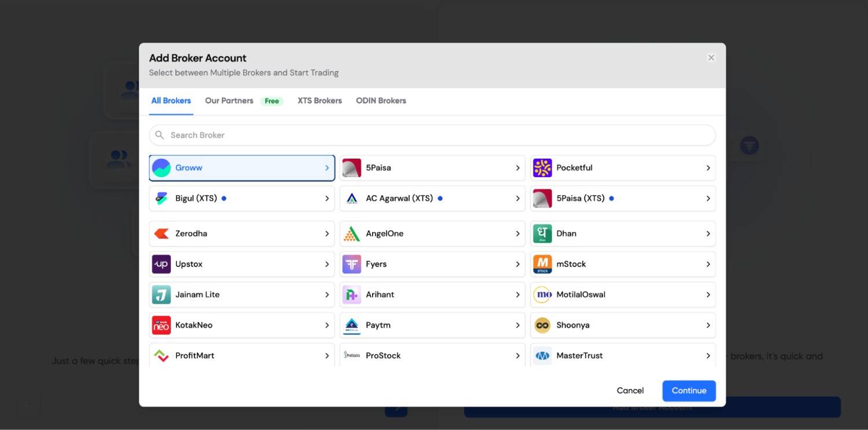868x430 pixels.
Task: Select the Paytm broker name
Action: [378, 325]
